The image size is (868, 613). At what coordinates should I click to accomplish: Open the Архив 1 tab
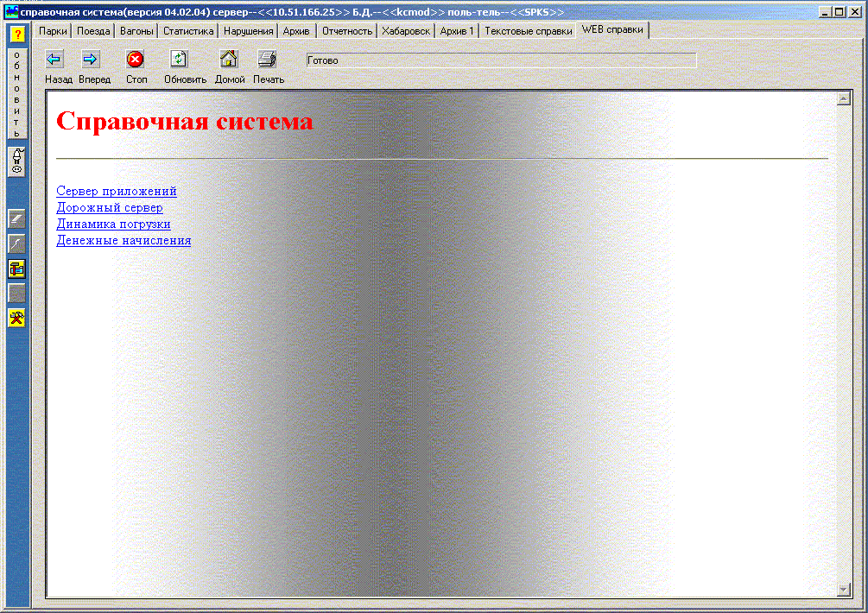(457, 31)
